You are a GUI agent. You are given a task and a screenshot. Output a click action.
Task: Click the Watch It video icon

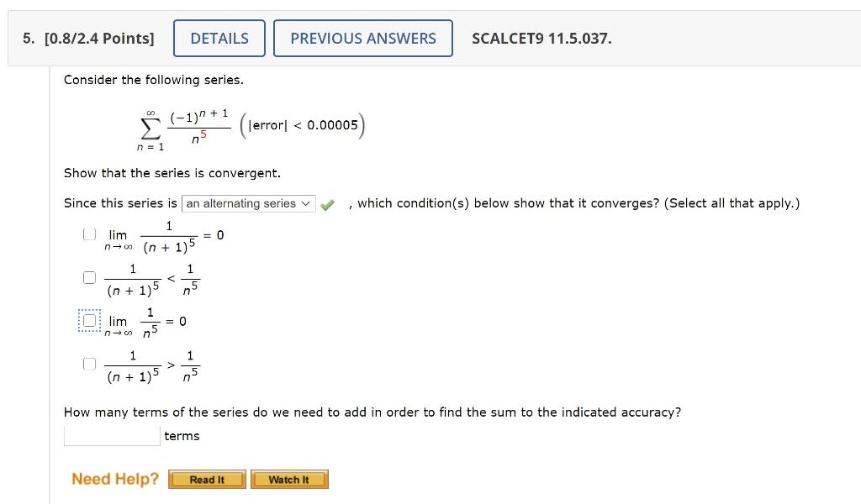tap(289, 479)
